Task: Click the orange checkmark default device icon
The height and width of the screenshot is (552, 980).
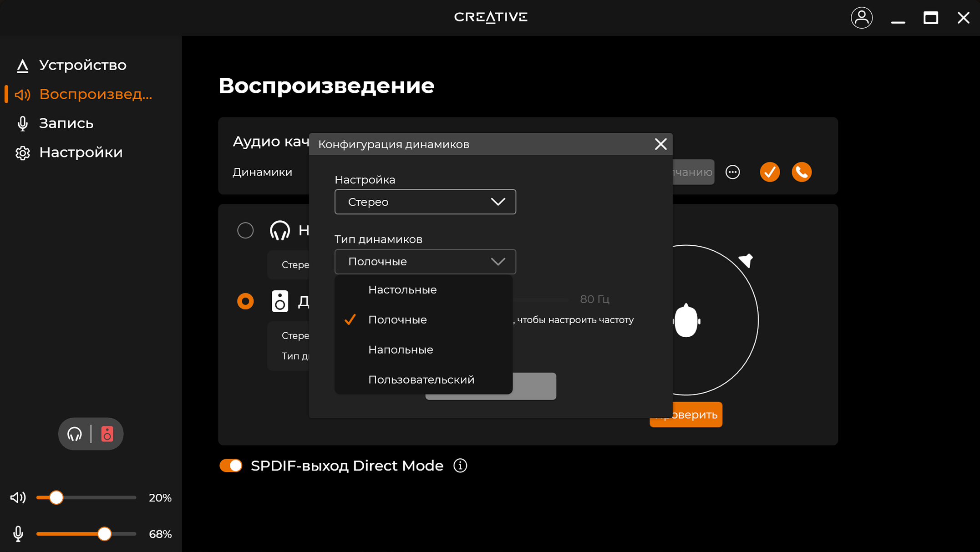Action: 769,172
